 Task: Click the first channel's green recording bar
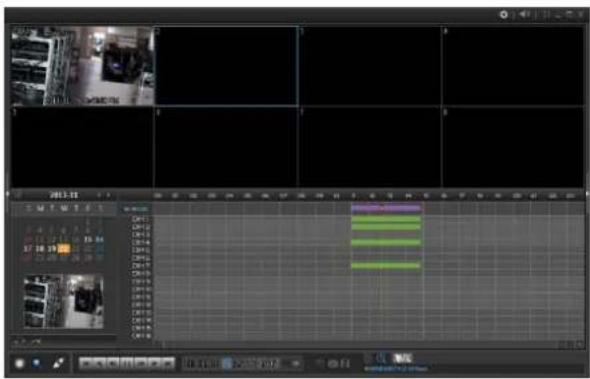point(386,219)
